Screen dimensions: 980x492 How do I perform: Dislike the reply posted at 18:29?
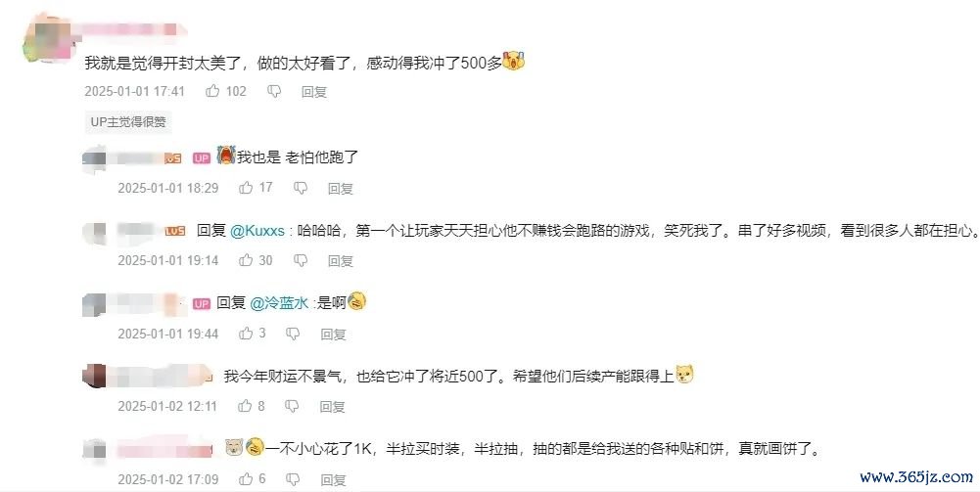pos(301,188)
